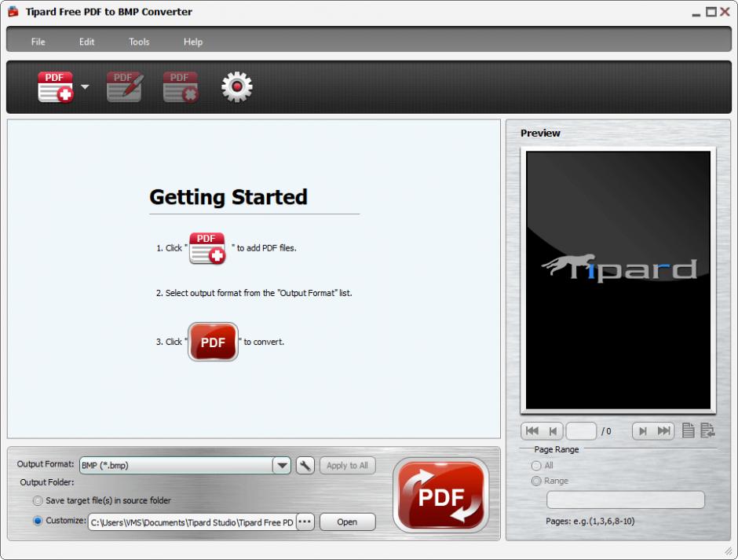Image resolution: width=738 pixels, height=560 pixels.
Task: Open Preferences with the gear icon
Action: coord(236,87)
